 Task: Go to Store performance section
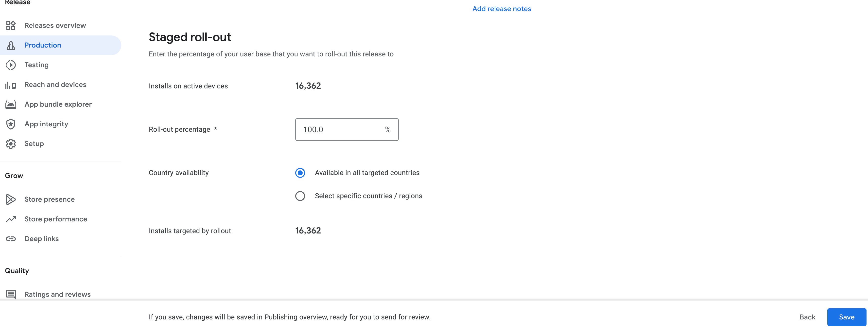tap(56, 219)
